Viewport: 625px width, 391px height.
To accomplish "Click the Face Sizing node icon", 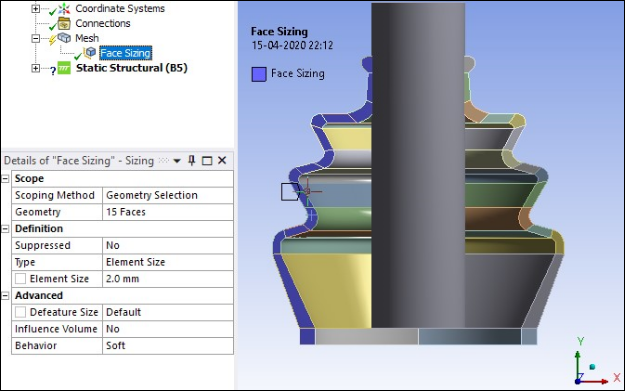I will (91, 53).
